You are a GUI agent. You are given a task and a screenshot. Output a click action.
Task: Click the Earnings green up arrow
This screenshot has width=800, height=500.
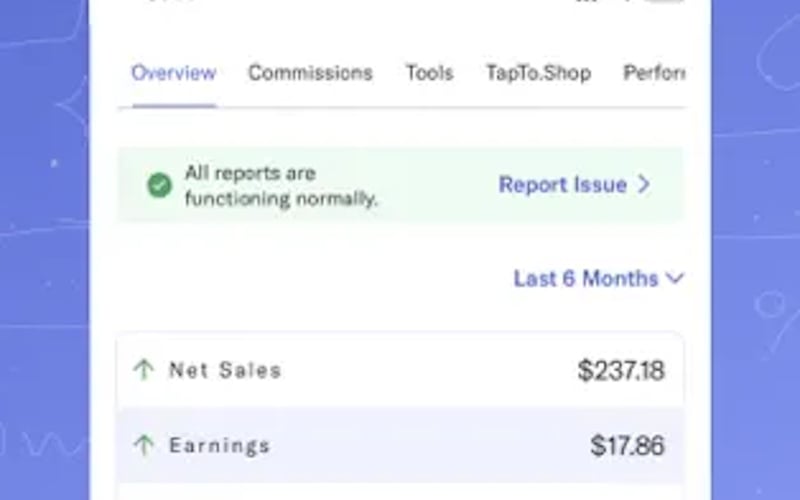point(144,445)
